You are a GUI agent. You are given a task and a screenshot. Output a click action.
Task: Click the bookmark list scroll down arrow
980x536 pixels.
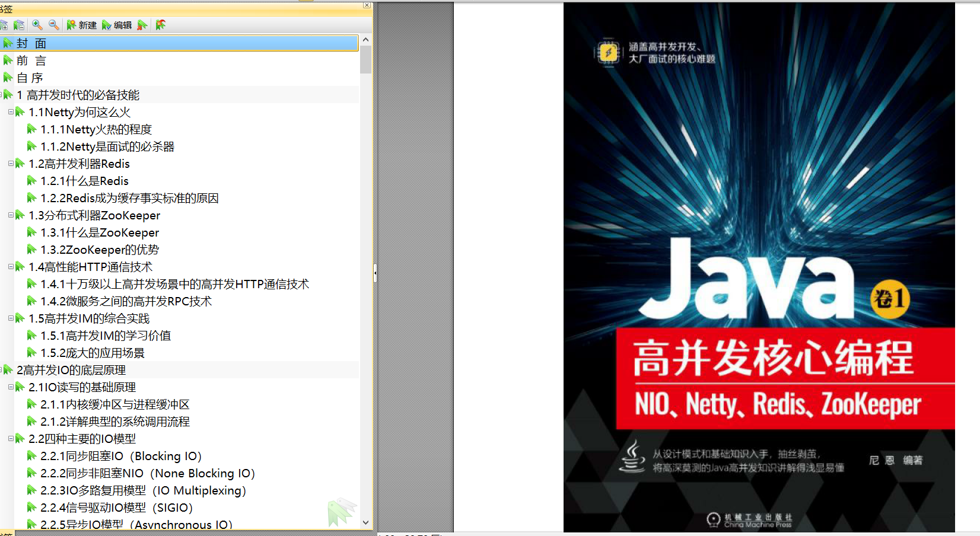coord(365,522)
